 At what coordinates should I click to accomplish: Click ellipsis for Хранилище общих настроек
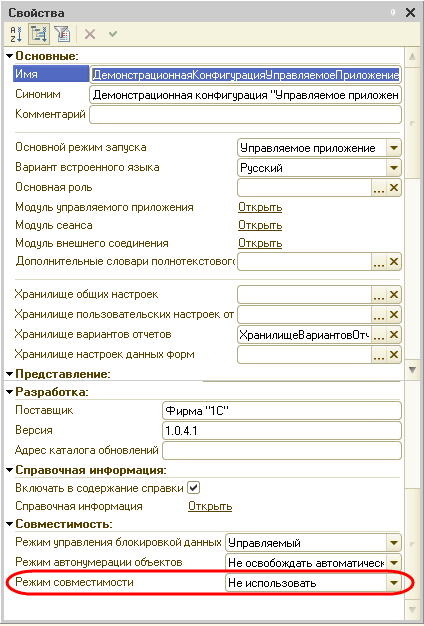[x=379, y=295]
